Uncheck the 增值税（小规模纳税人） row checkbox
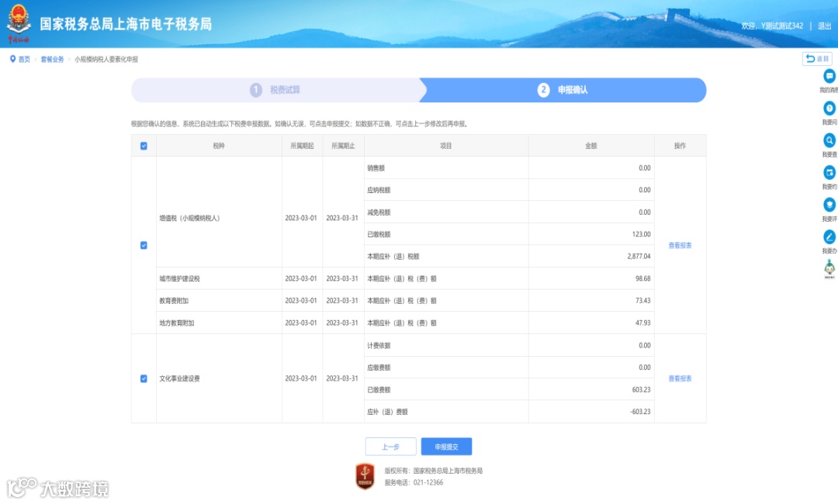This screenshot has height=504, width=838. point(144,246)
